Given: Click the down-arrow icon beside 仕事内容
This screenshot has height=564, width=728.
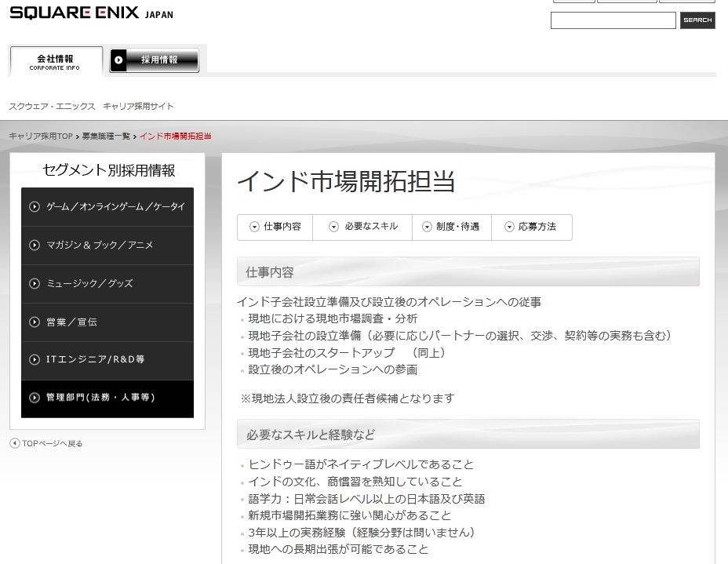Looking at the screenshot, I should (254, 227).
